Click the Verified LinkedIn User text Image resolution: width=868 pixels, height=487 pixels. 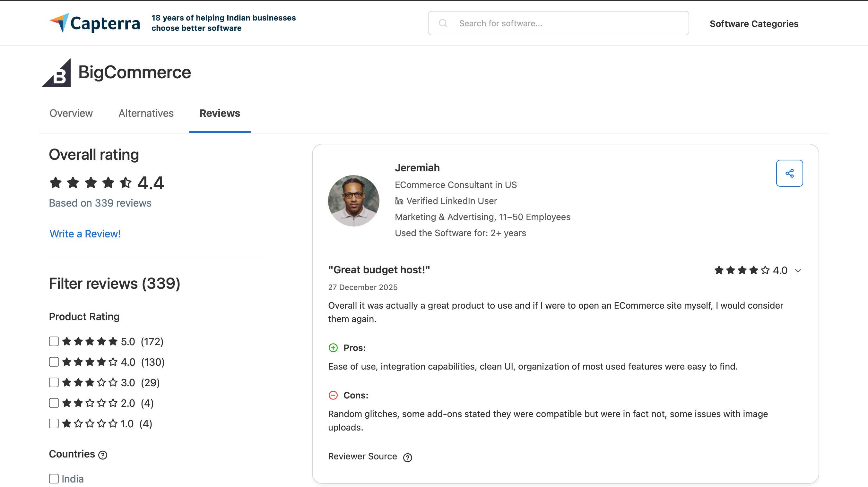[x=452, y=201]
